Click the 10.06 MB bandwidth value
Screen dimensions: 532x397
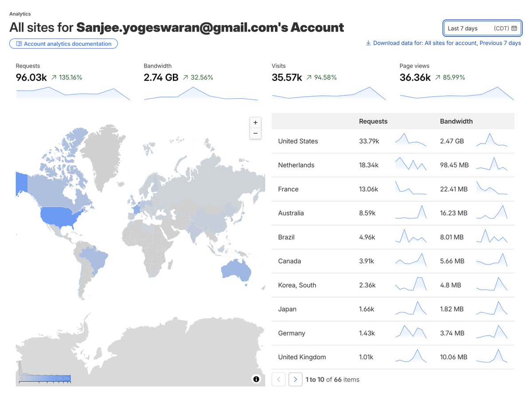(454, 357)
